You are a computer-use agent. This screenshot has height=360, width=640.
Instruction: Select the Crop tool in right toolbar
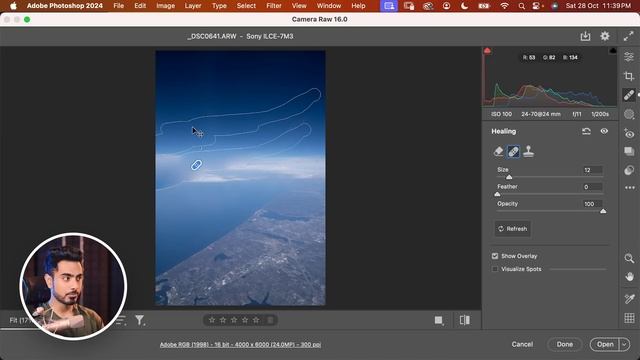coord(629,76)
